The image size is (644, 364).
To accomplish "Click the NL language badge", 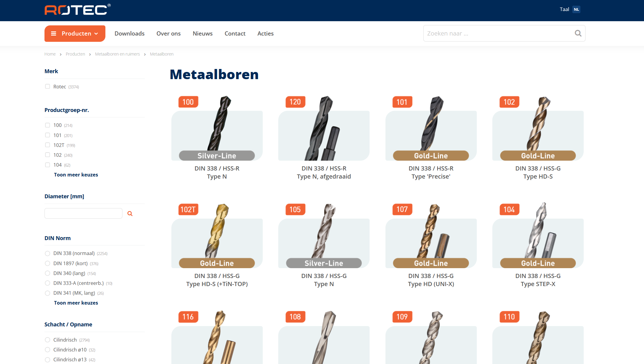I will pos(576,9).
